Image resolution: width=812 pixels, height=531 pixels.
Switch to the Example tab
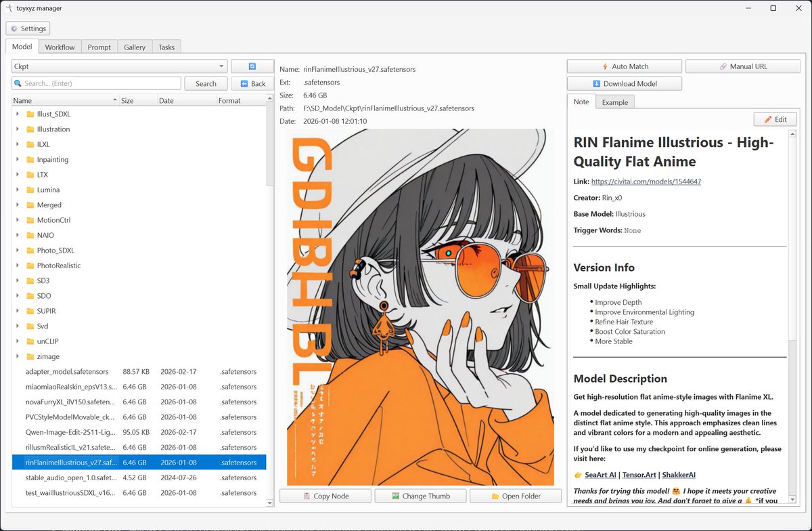pos(614,102)
